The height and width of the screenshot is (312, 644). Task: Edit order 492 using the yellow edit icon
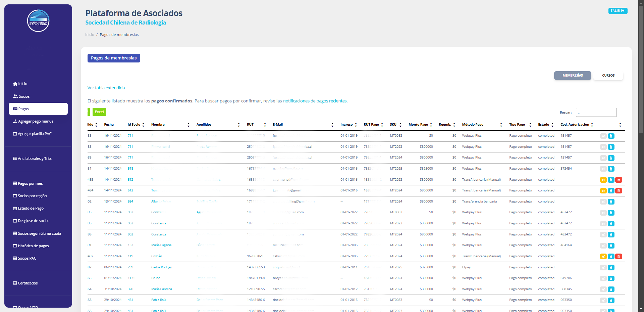603,257
